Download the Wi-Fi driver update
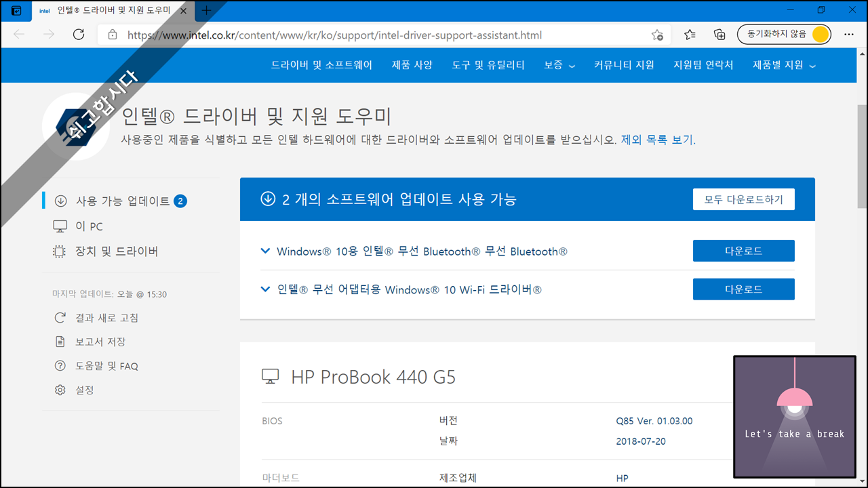 click(744, 289)
